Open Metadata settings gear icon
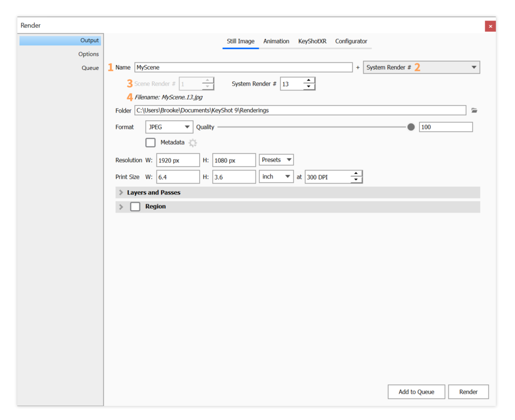515x420 pixels. tap(193, 143)
